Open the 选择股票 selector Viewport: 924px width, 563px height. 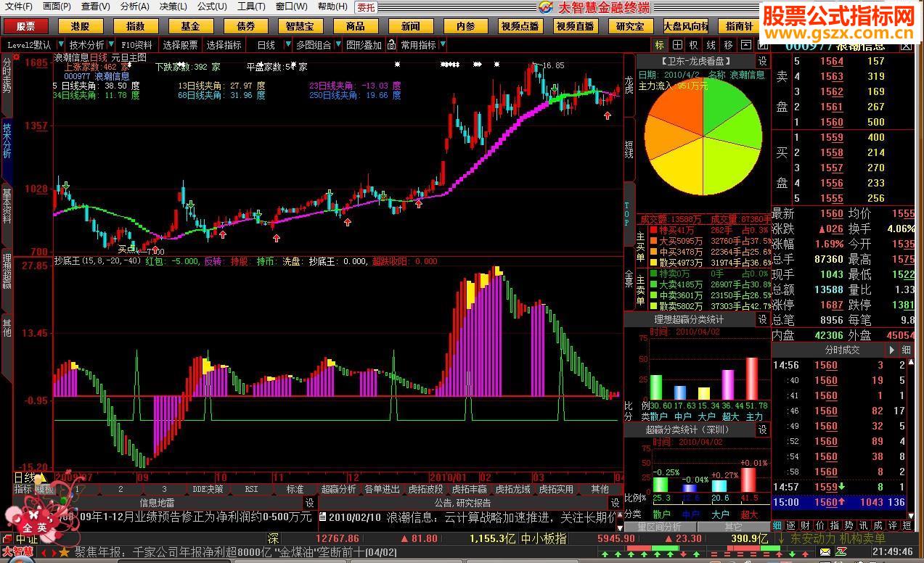180,45
